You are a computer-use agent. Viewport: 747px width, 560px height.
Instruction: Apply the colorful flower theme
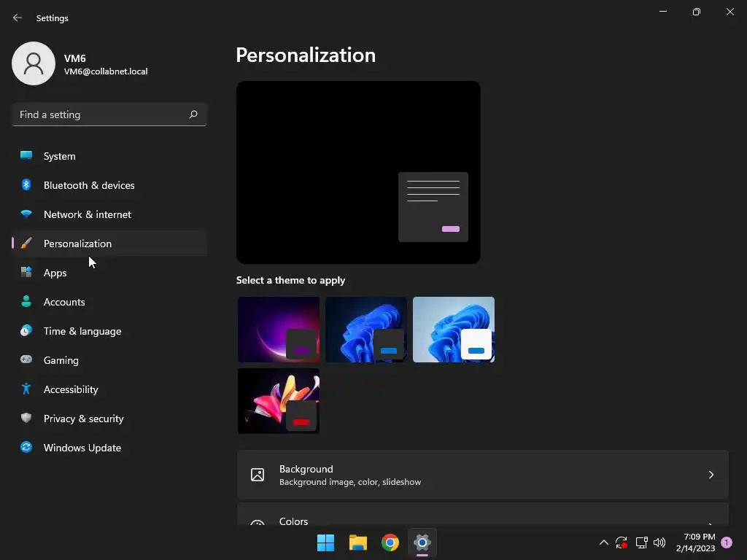coord(279,401)
